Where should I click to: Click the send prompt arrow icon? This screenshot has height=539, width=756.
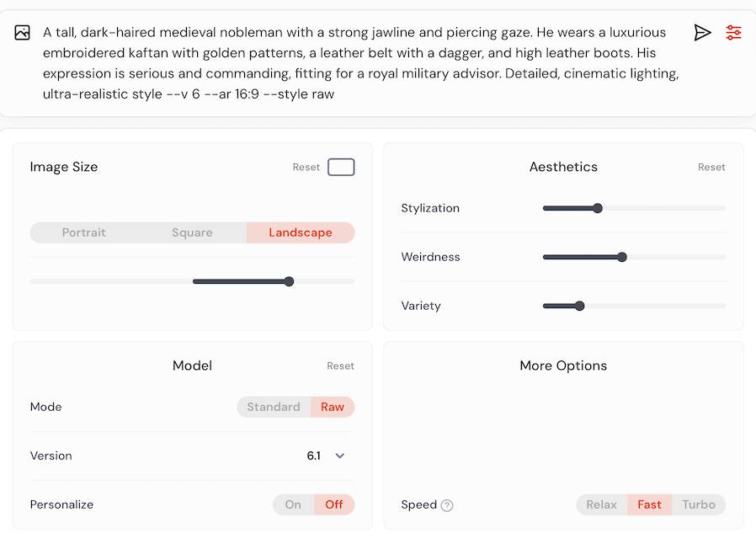pyautogui.click(x=702, y=33)
